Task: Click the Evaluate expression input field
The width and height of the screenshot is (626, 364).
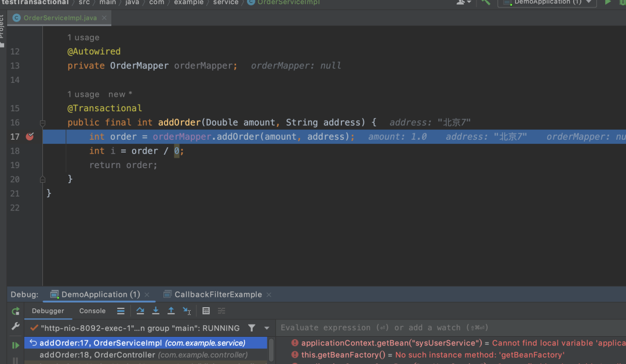Action: 451,327
